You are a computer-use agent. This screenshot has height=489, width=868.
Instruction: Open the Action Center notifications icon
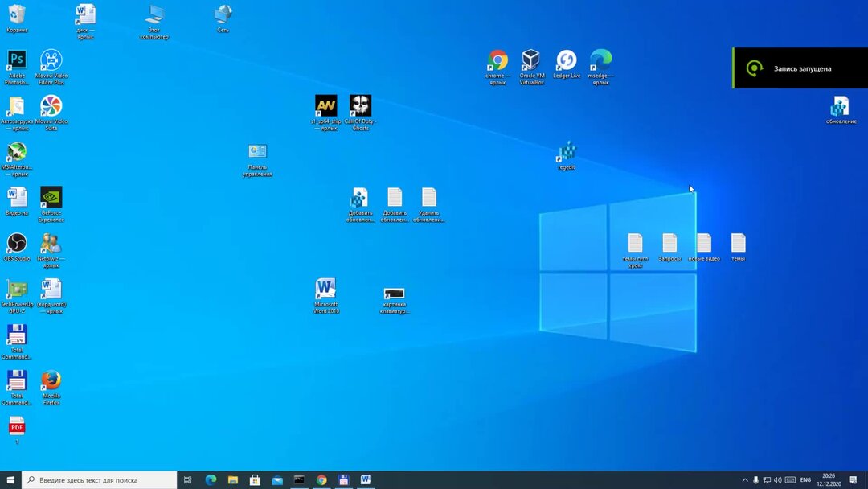853,479
